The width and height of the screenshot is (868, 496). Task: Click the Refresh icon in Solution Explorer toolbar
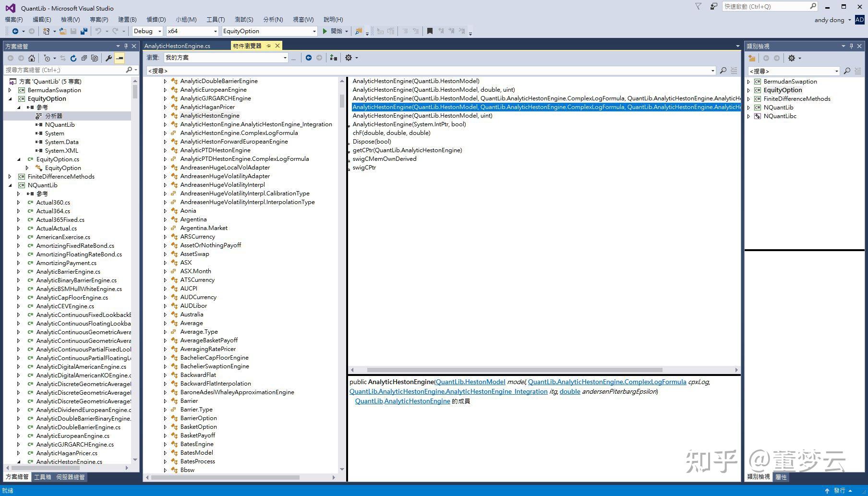[x=73, y=58]
